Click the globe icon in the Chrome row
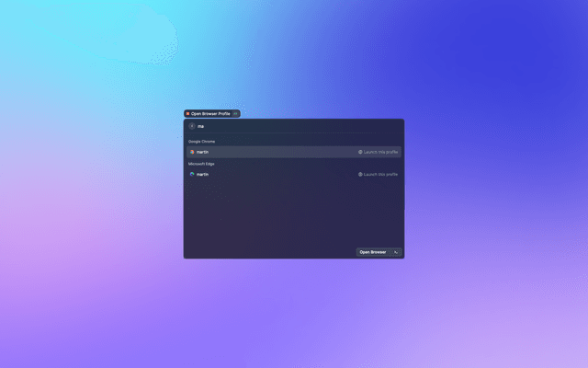The width and height of the screenshot is (588, 368). (360, 152)
